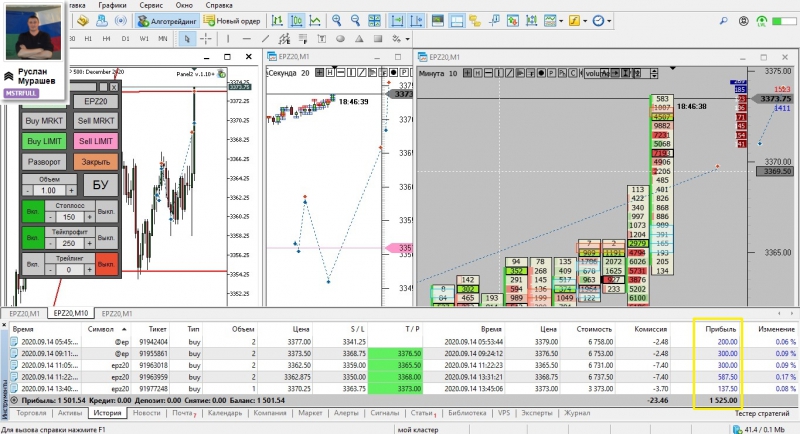Select the horizontal line tool
800x434 pixels.
point(246,39)
